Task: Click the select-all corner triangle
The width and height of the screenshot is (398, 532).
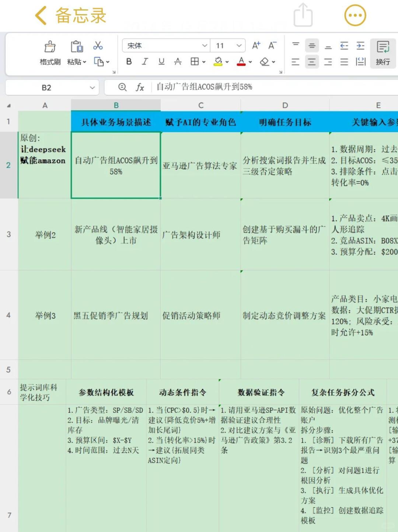Action: click(x=8, y=105)
